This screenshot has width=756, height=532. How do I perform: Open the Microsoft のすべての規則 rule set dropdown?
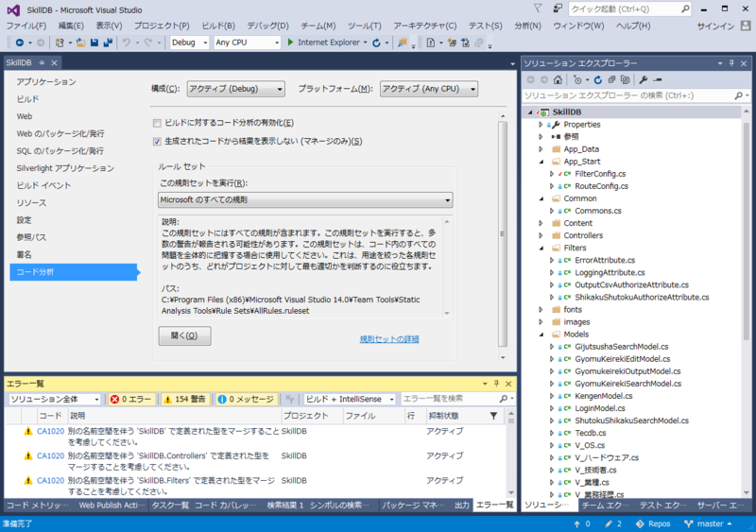pos(305,199)
